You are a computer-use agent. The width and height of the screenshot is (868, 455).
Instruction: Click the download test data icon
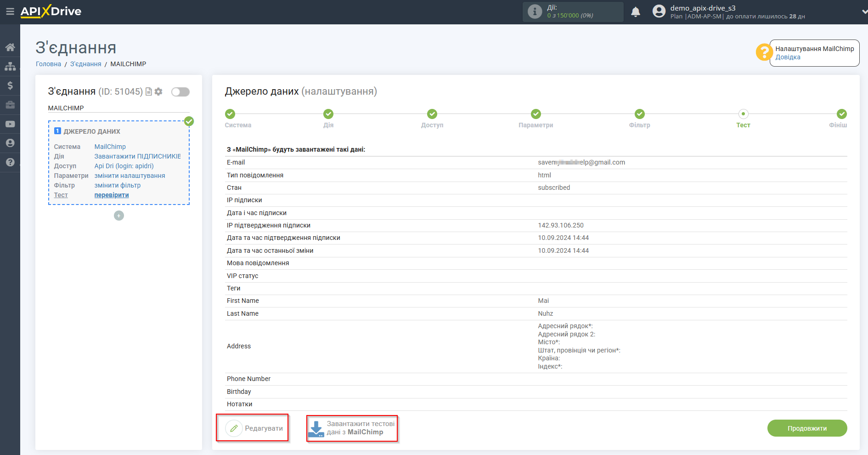pyautogui.click(x=316, y=428)
